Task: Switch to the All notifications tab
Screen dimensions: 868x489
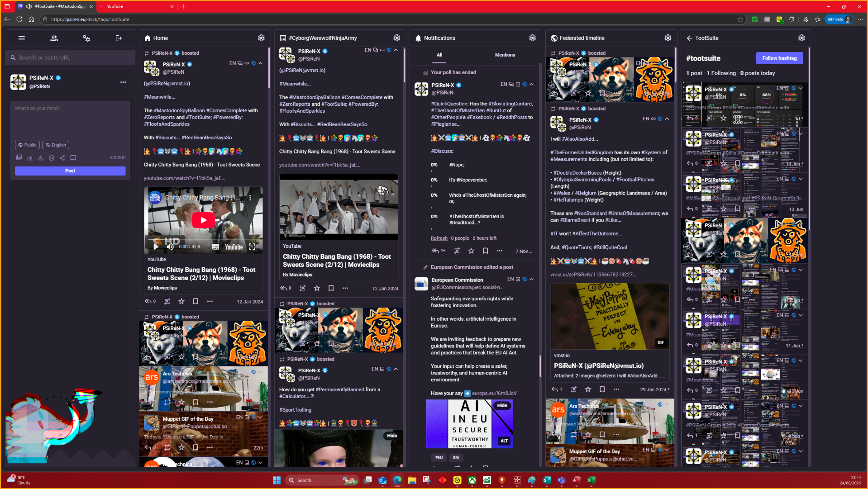Action: (439, 55)
